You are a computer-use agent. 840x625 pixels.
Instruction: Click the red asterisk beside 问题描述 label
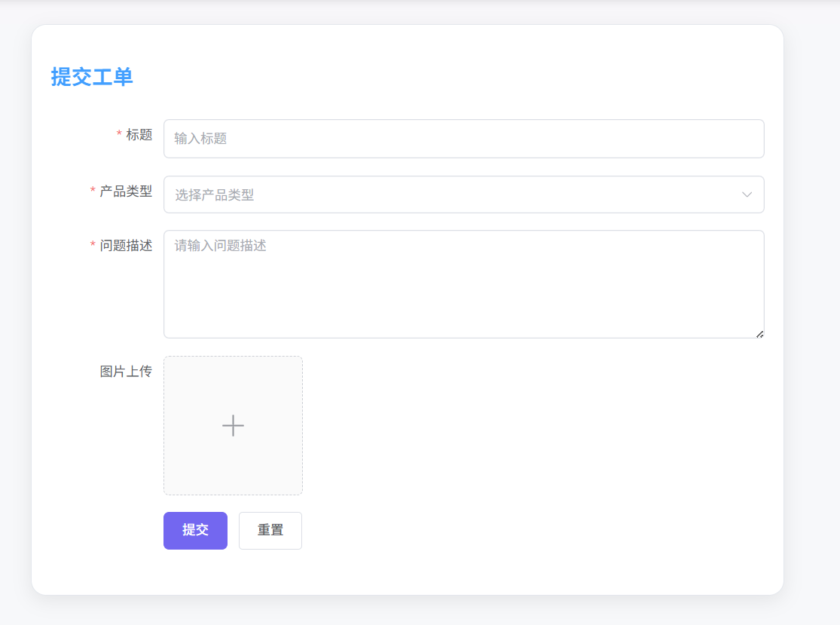click(x=93, y=246)
